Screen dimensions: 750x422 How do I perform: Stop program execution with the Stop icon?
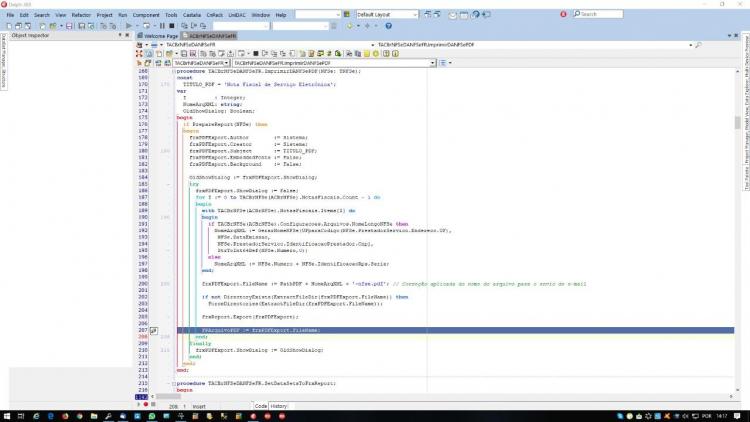tap(172, 26)
